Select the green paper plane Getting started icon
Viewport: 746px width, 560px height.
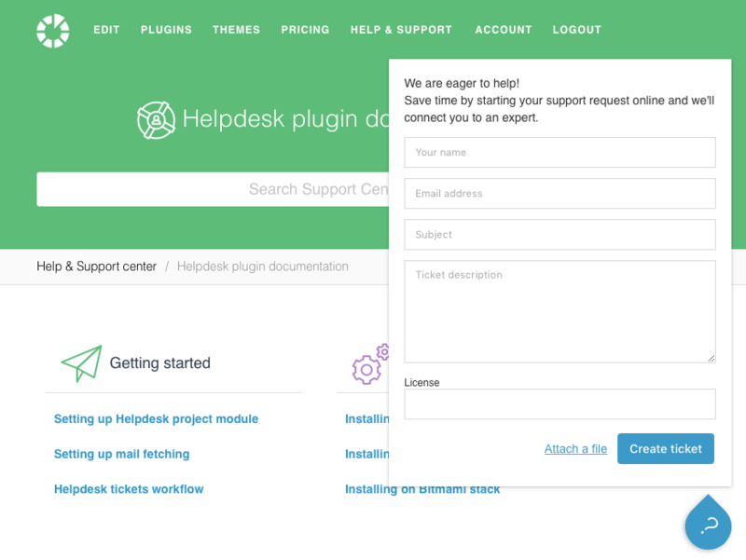82,362
